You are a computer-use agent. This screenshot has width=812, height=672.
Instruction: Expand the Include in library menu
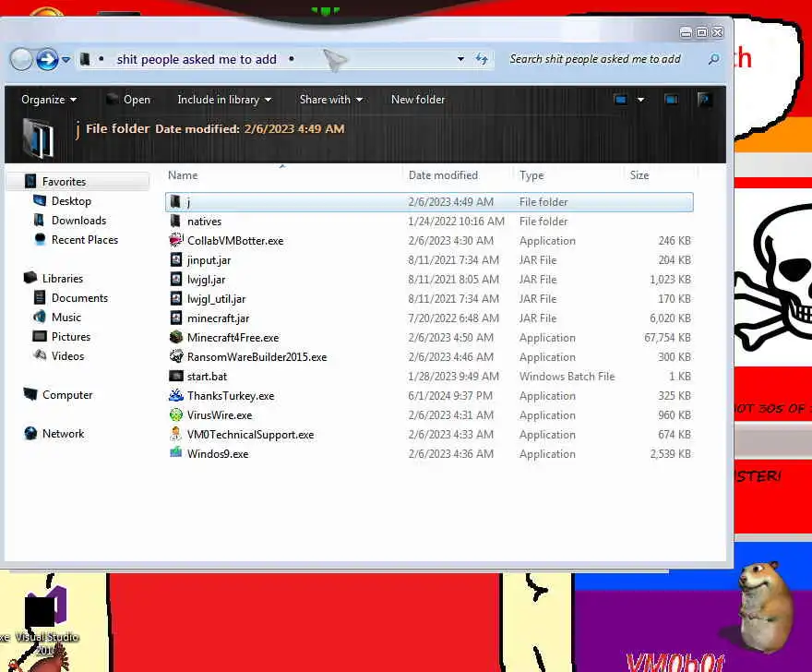tap(224, 100)
